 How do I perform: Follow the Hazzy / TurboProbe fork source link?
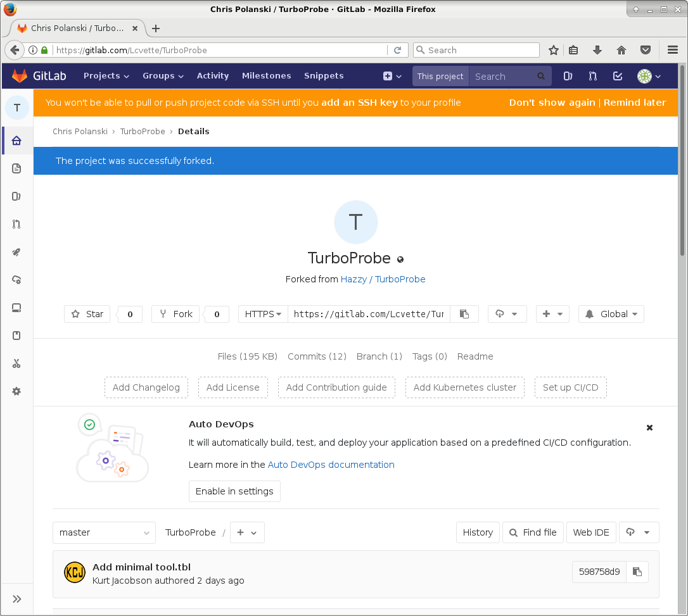pyautogui.click(x=383, y=279)
